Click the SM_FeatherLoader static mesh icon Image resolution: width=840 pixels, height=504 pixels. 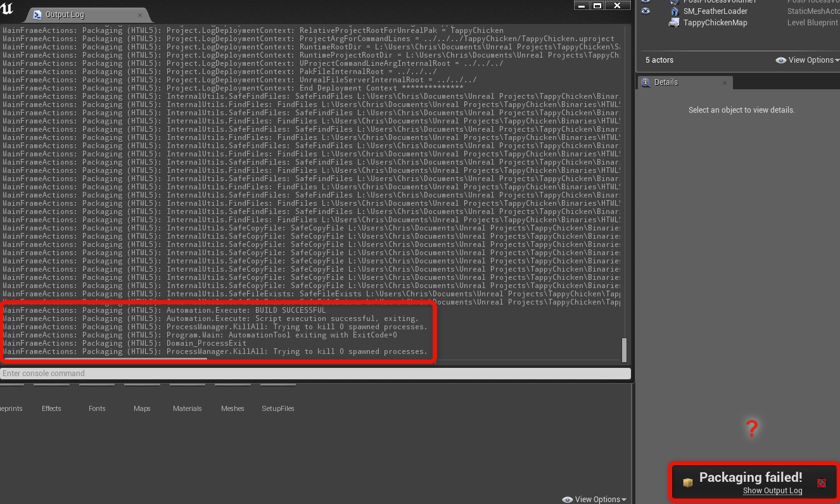click(674, 11)
